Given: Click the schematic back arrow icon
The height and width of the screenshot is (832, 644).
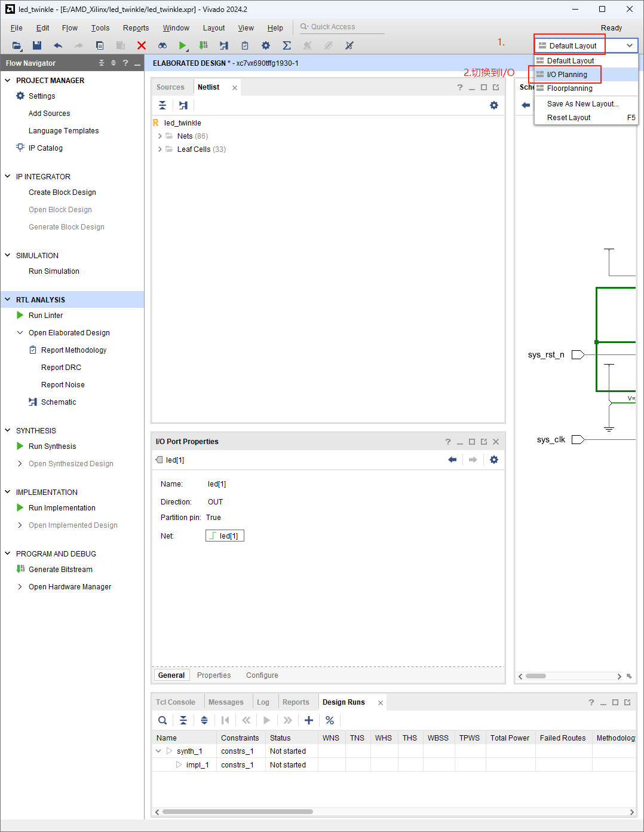Looking at the screenshot, I should [x=526, y=105].
